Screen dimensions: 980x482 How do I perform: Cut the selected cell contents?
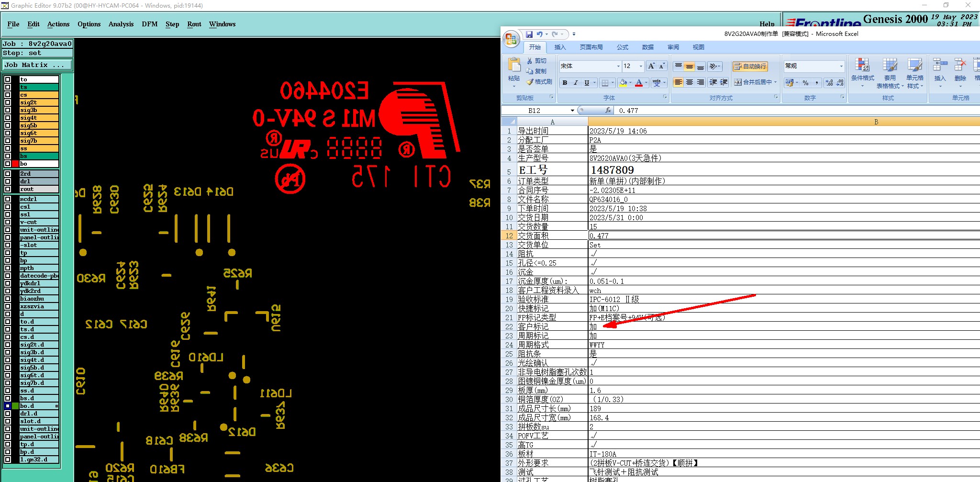(536, 61)
